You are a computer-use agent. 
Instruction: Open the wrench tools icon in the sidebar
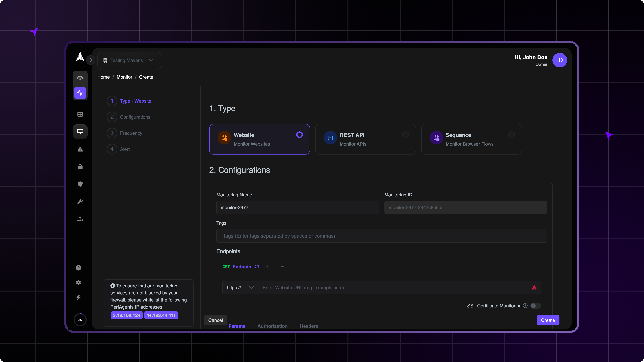[80, 201]
